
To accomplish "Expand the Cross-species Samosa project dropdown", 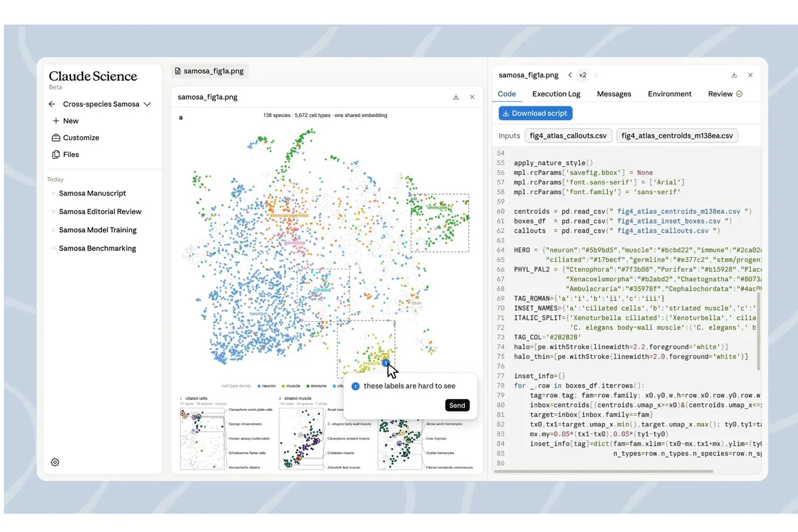I will tap(148, 104).
